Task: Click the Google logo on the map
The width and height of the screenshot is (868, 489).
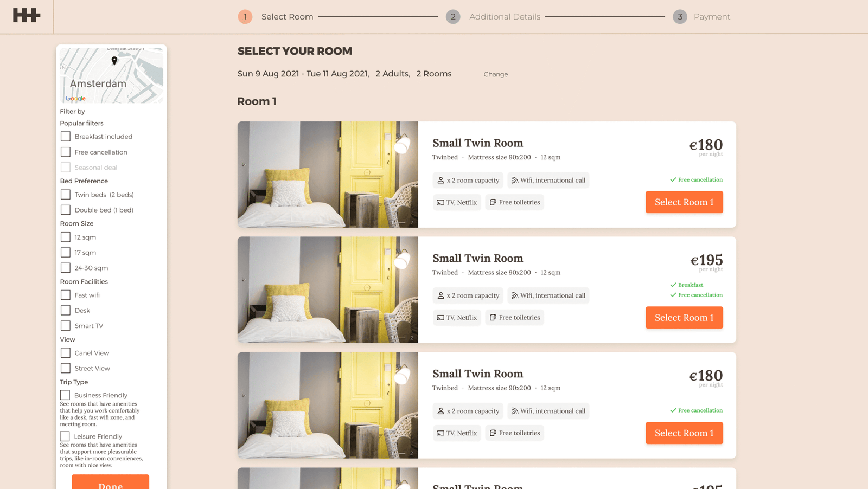Action: tap(75, 99)
